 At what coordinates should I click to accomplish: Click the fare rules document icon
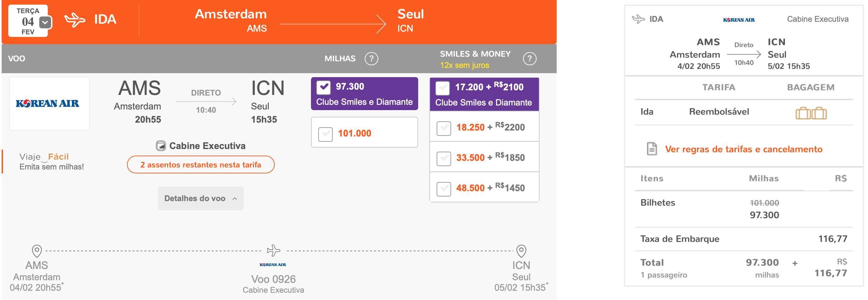tap(652, 149)
